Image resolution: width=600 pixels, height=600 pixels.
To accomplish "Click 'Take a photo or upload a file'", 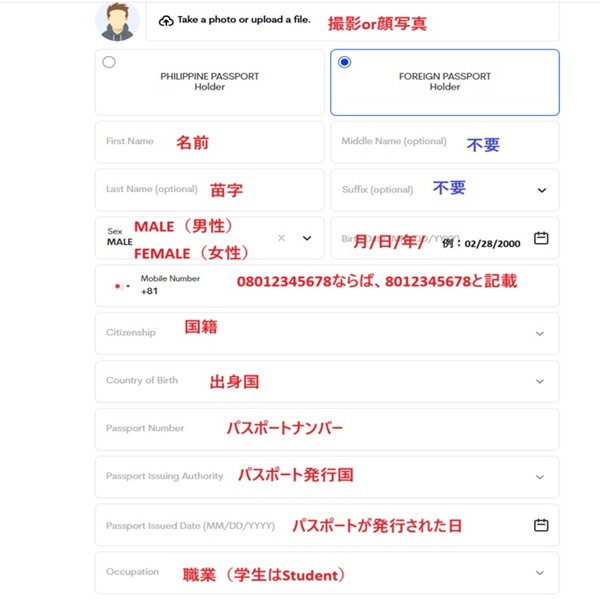I will coord(244,20).
